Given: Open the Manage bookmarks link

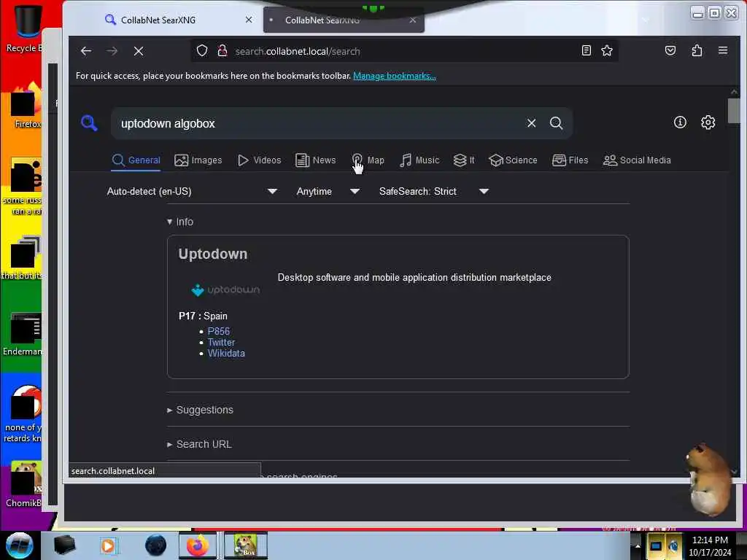Looking at the screenshot, I should [x=395, y=76].
